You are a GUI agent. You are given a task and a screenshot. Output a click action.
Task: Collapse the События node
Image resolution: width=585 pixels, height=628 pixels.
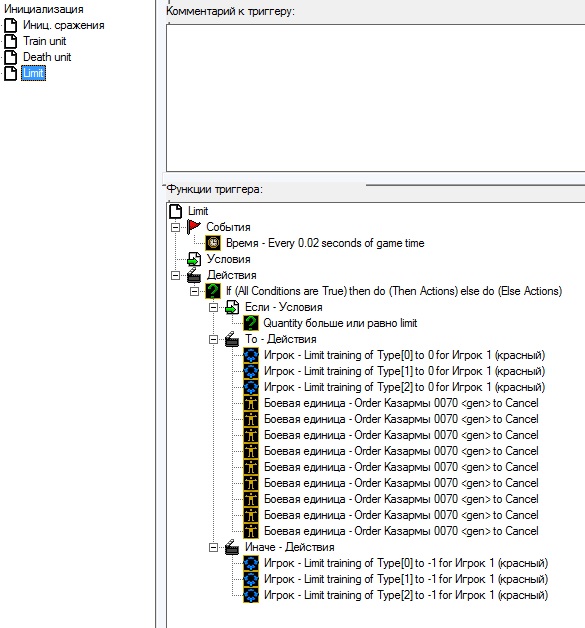pos(175,227)
